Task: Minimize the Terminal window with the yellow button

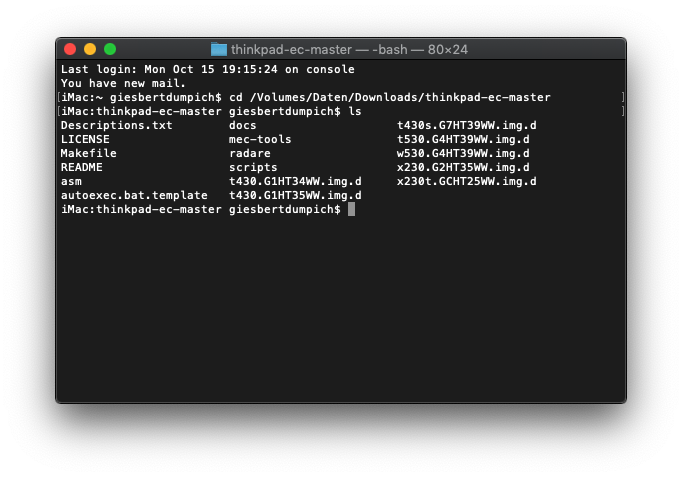Action: coord(90,49)
